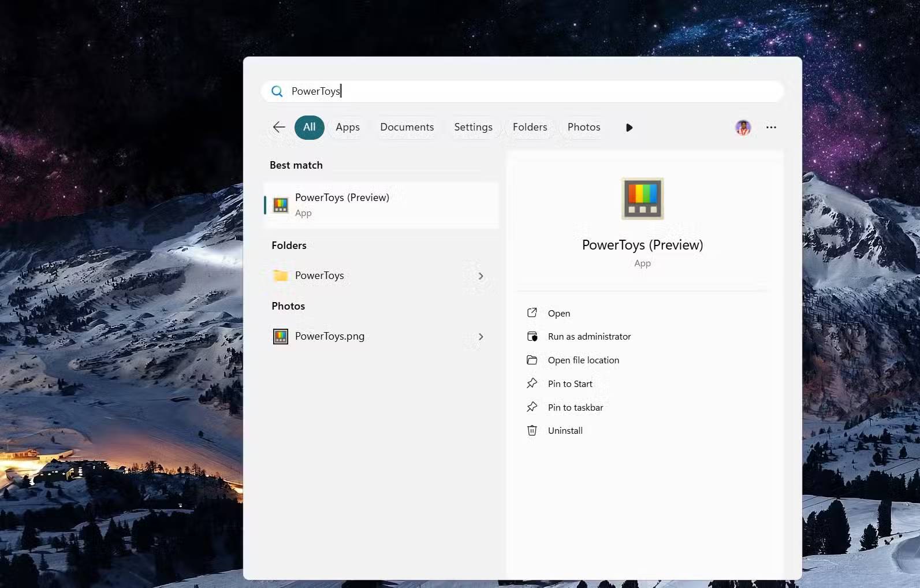Click the Run as administrator shield icon
The width and height of the screenshot is (920, 588).
pyautogui.click(x=532, y=336)
